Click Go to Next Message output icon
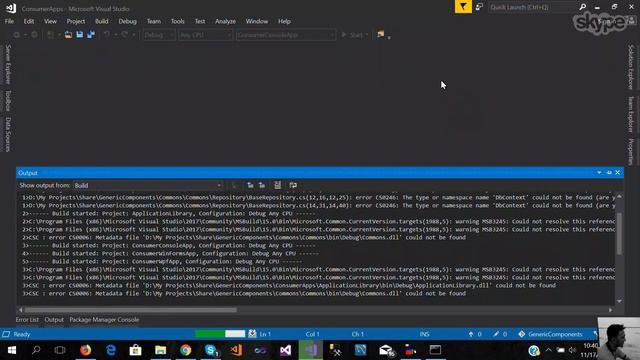Viewport: 640px width, 360px height. (262, 185)
